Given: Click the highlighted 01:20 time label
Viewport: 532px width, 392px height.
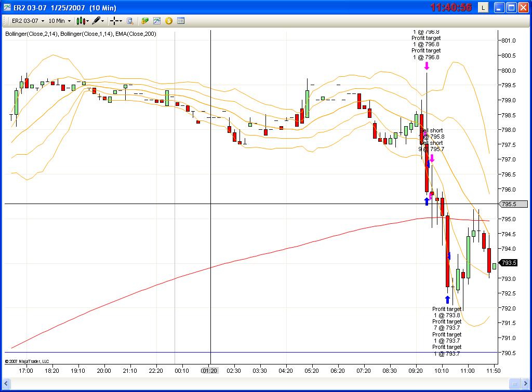Looking at the screenshot, I should point(209,371).
